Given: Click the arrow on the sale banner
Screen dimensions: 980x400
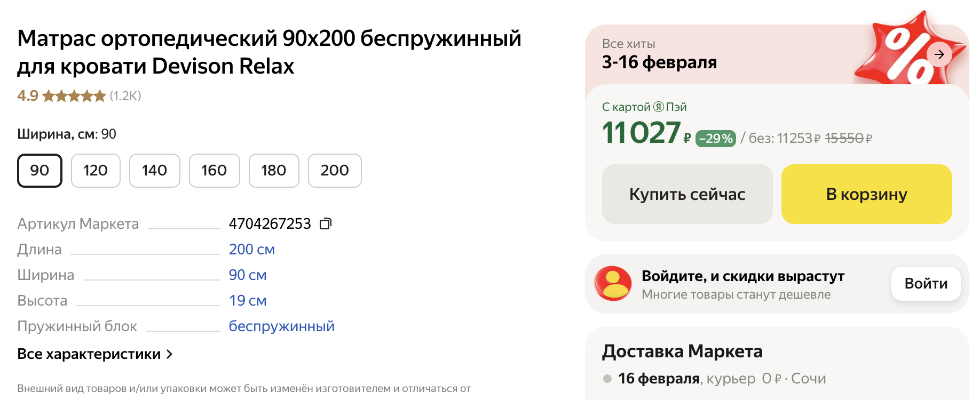Looking at the screenshot, I should (x=939, y=54).
